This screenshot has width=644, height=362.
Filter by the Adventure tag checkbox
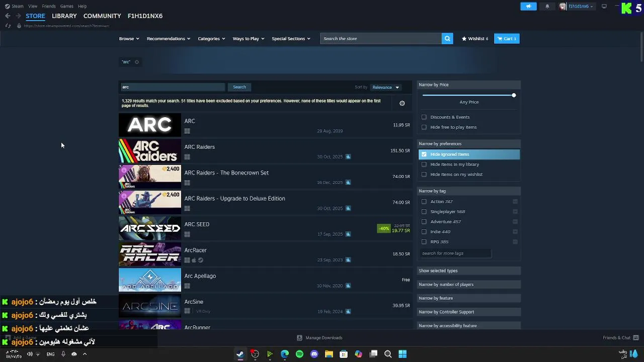pyautogui.click(x=424, y=222)
